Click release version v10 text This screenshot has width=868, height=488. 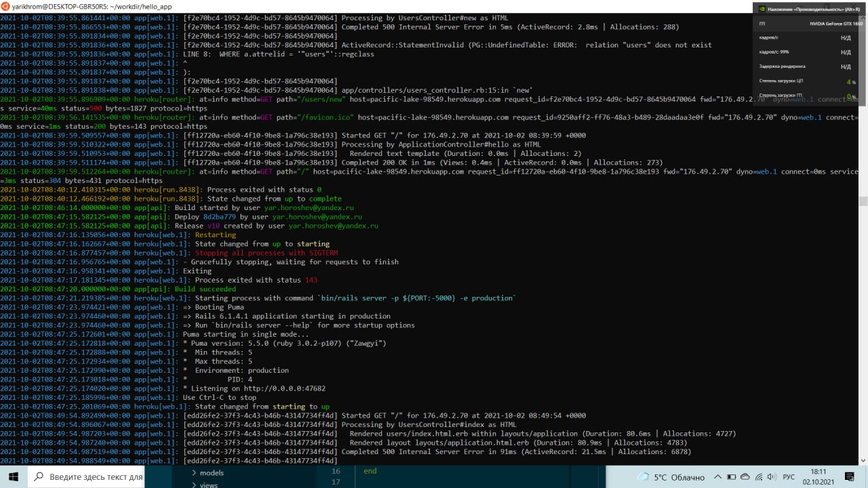pyautogui.click(x=213, y=226)
